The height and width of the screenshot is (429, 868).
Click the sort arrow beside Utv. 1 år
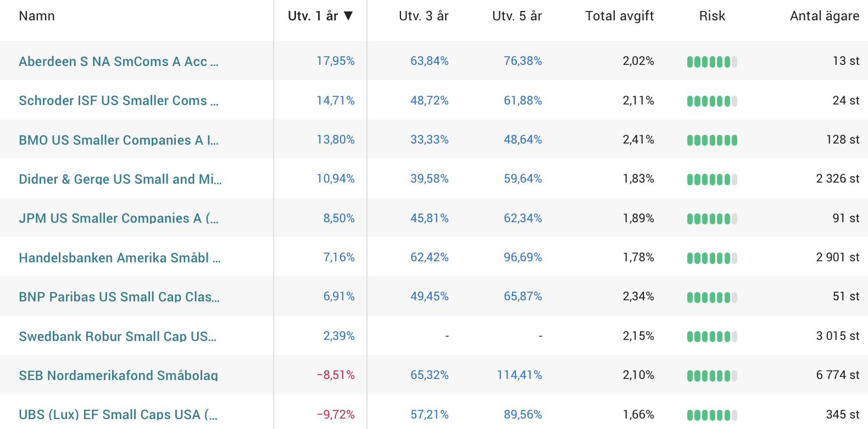click(348, 16)
